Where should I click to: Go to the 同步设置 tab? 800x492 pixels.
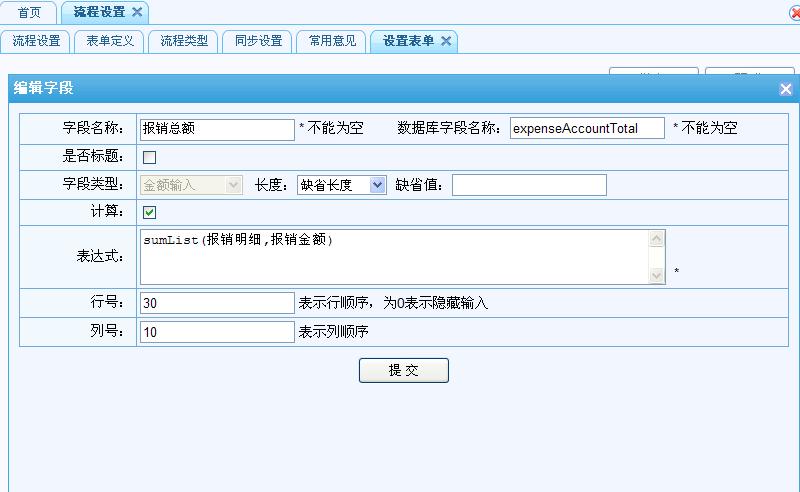(x=259, y=41)
